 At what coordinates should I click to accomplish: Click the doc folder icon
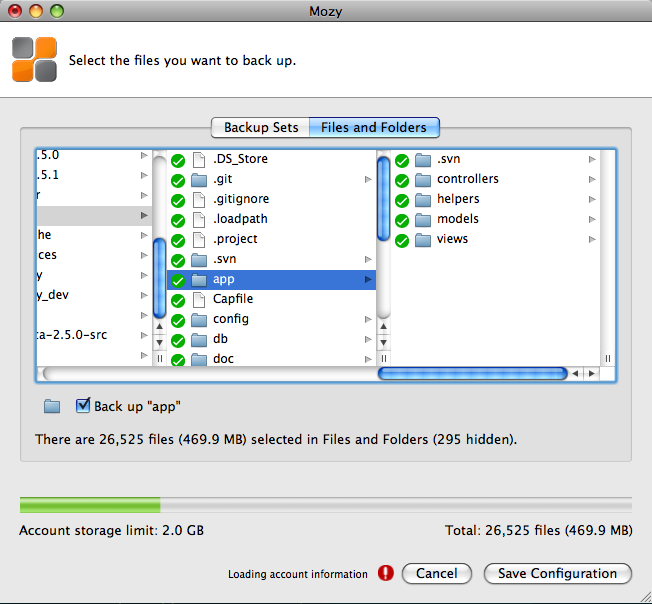click(199, 359)
